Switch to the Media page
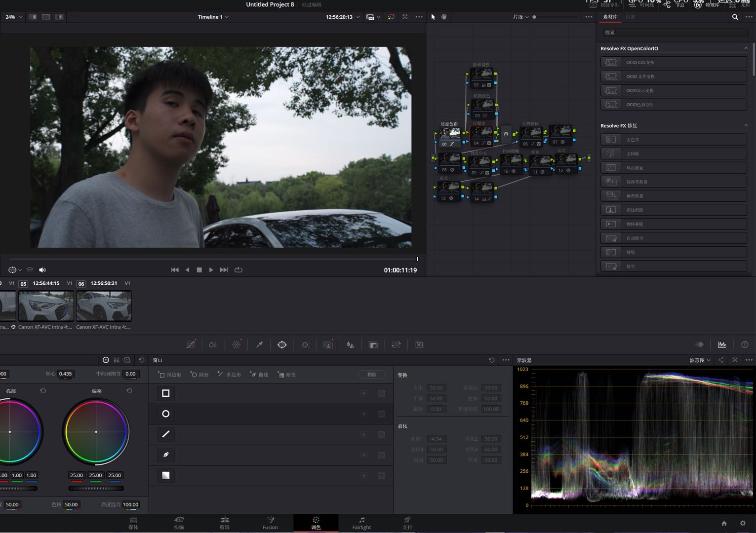The width and height of the screenshot is (756, 533). (x=133, y=523)
